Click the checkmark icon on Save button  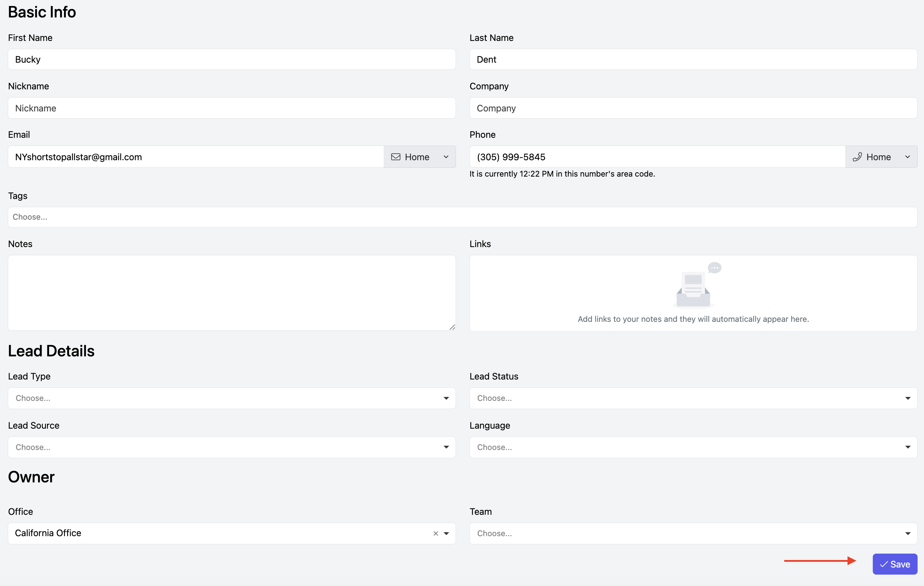pyautogui.click(x=884, y=564)
